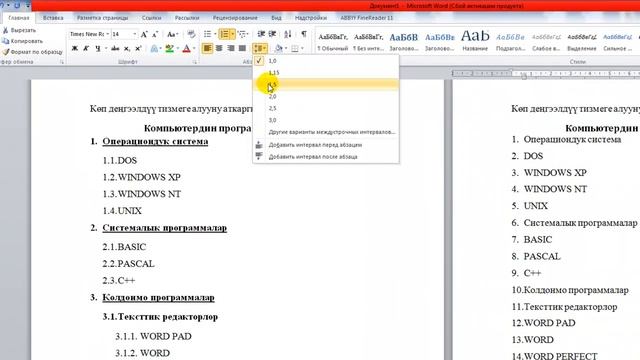640x360 pixels.
Task: Select line spacing 2,0
Action: pos(326,96)
